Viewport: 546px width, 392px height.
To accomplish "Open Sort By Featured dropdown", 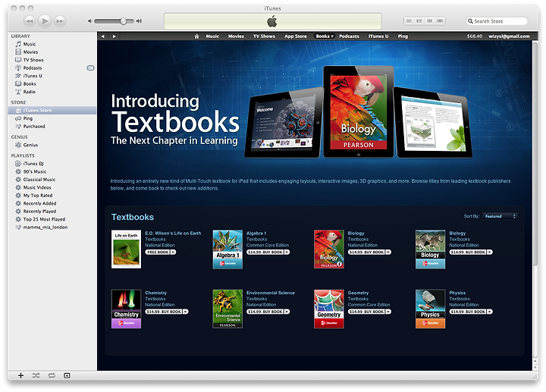I will click(500, 216).
